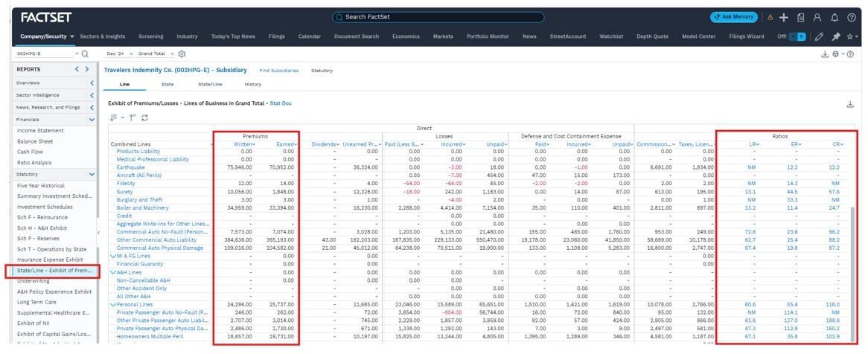
Task: Go to previous report with left arrow
Action: (x=77, y=70)
